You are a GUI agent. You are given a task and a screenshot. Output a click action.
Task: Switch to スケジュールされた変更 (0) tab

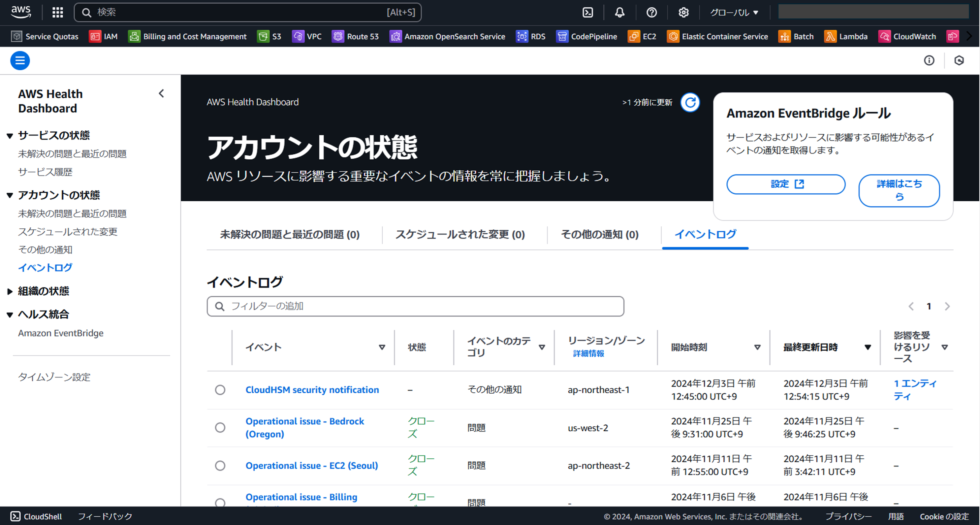point(460,235)
